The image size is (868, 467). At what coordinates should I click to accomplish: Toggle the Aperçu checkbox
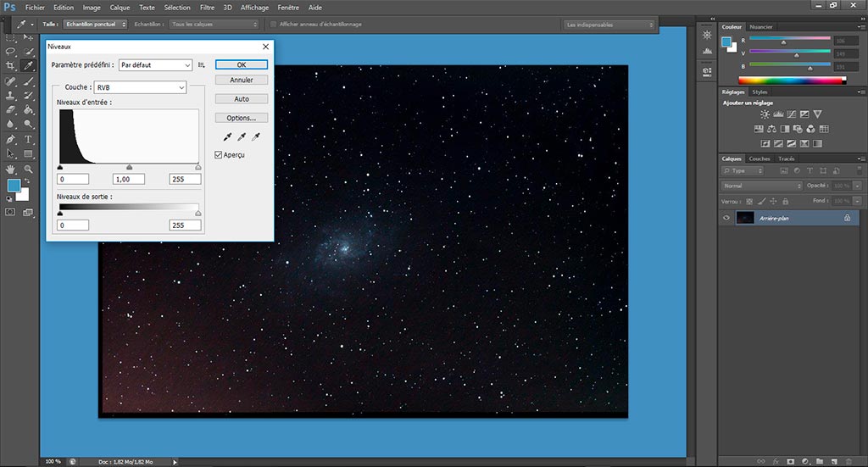[x=218, y=155]
